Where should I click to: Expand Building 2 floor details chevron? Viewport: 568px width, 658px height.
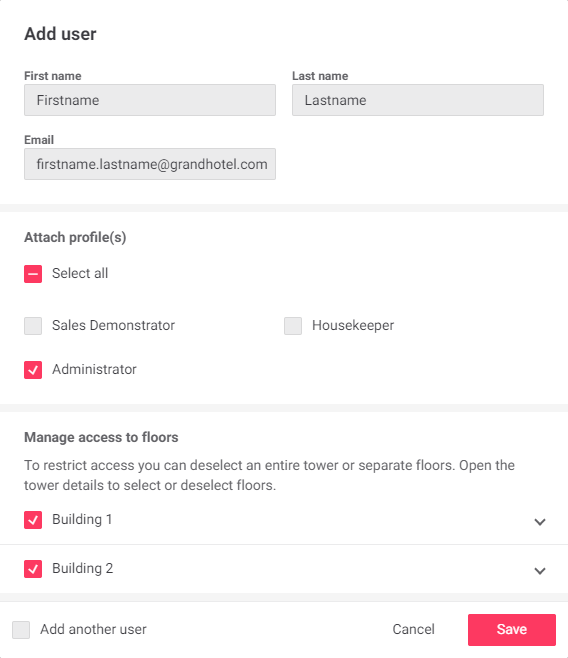540,571
